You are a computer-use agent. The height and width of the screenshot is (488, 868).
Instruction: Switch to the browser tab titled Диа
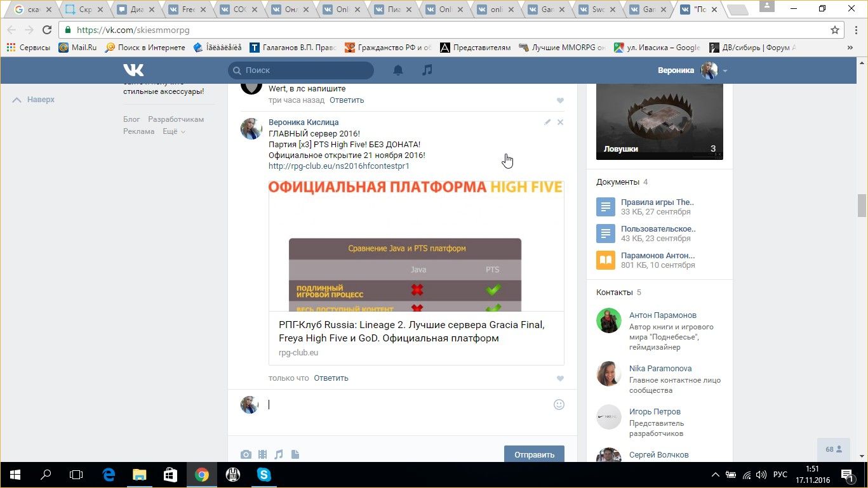click(136, 10)
